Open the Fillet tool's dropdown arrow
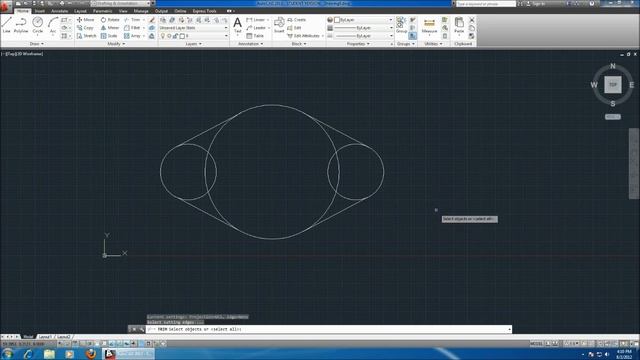Screen dimensions: 640x360 coord(144,28)
